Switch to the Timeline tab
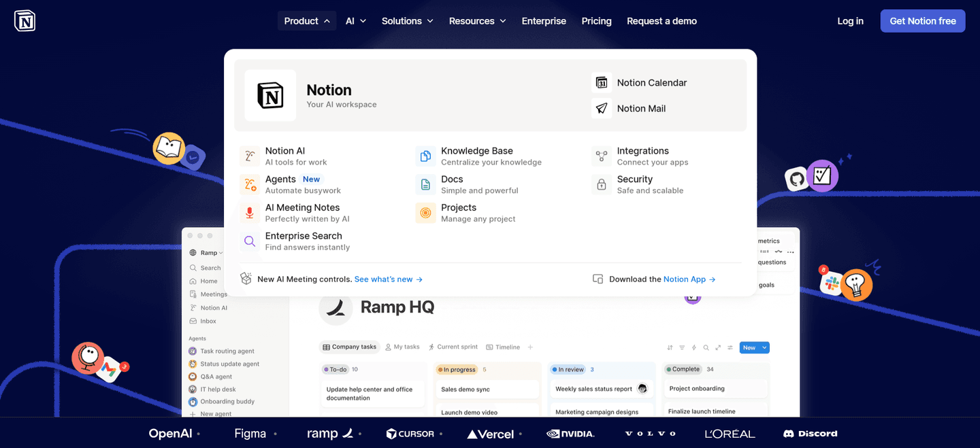The image size is (980, 448). click(x=503, y=347)
